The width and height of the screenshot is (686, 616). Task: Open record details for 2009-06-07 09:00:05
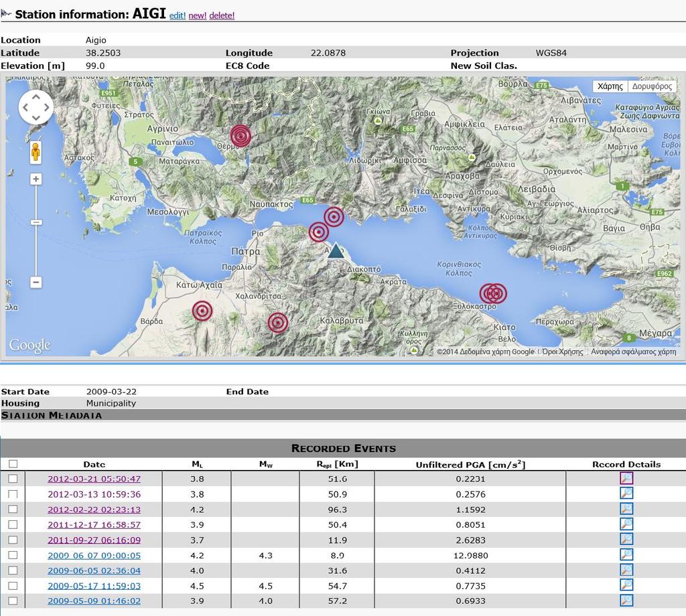626,555
